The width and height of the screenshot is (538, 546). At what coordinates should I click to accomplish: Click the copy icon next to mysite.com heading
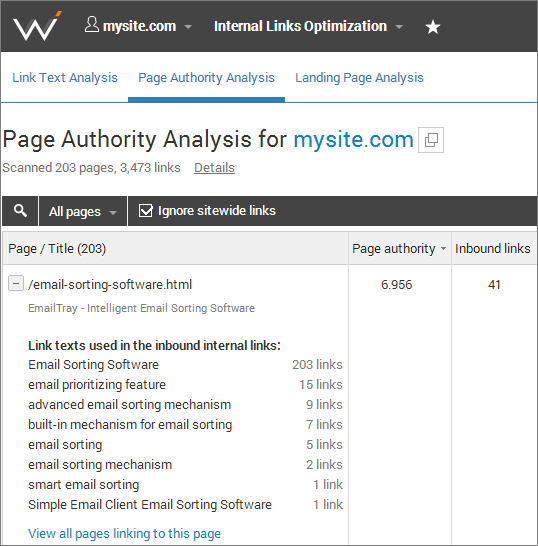tap(431, 140)
